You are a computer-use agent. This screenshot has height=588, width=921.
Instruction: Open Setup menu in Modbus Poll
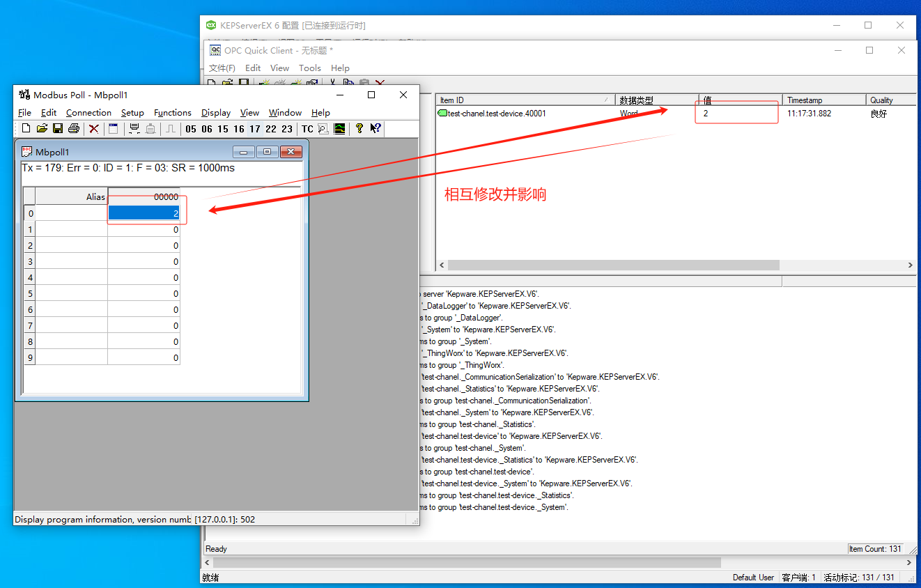(x=132, y=112)
